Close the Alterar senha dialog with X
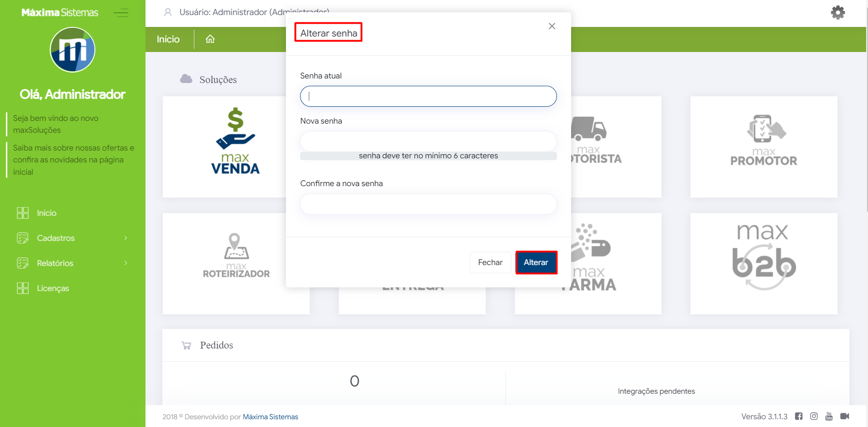The height and width of the screenshot is (427, 868). [552, 26]
